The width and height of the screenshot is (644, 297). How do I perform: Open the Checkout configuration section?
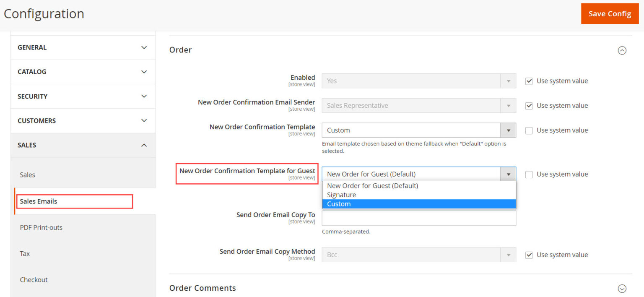(34, 280)
